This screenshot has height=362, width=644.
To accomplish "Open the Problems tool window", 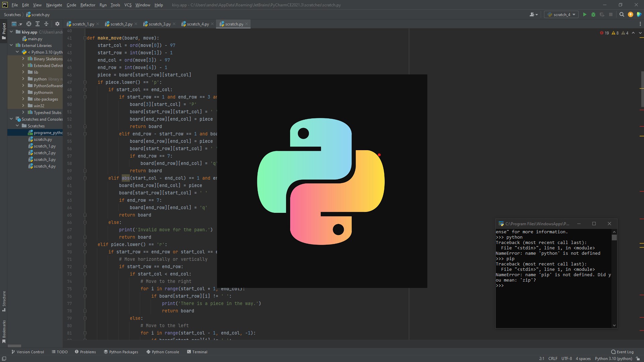I will pyautogui.click(x=85, y=352).
